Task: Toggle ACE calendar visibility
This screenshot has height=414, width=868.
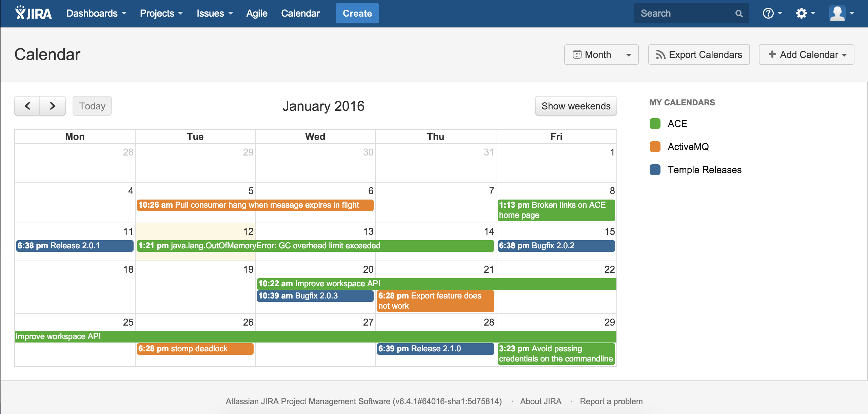Action: [655, 124]
